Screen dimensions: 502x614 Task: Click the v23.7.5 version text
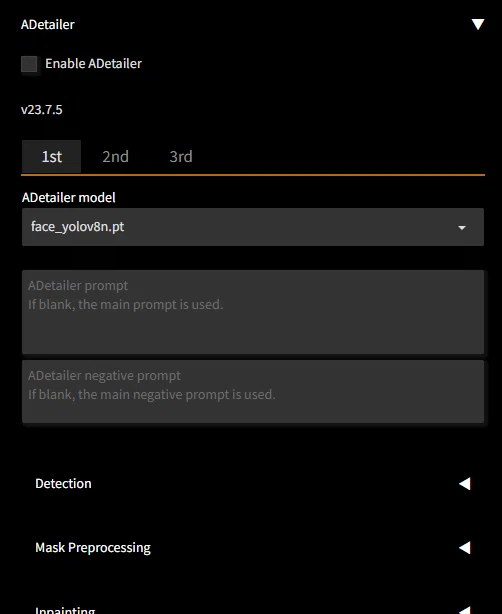42,110
